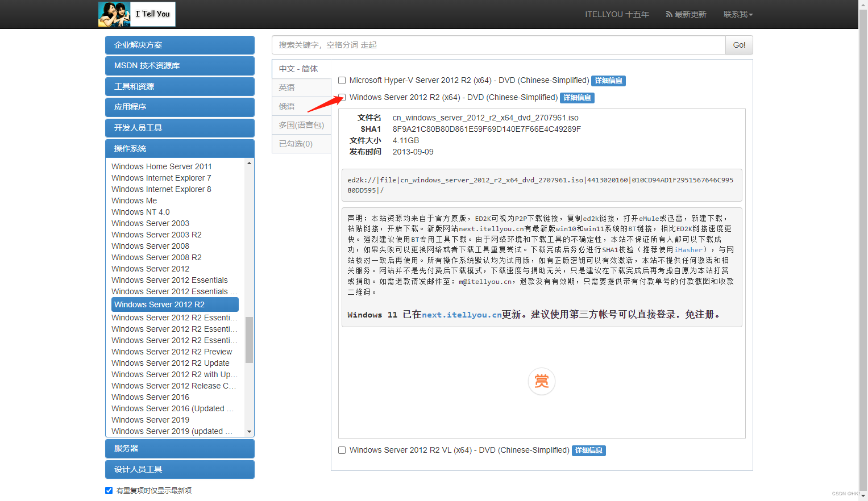Switch to the 多国(语言包) tab
The height and width of the screenshot is (501, 868).
[301, 125]
